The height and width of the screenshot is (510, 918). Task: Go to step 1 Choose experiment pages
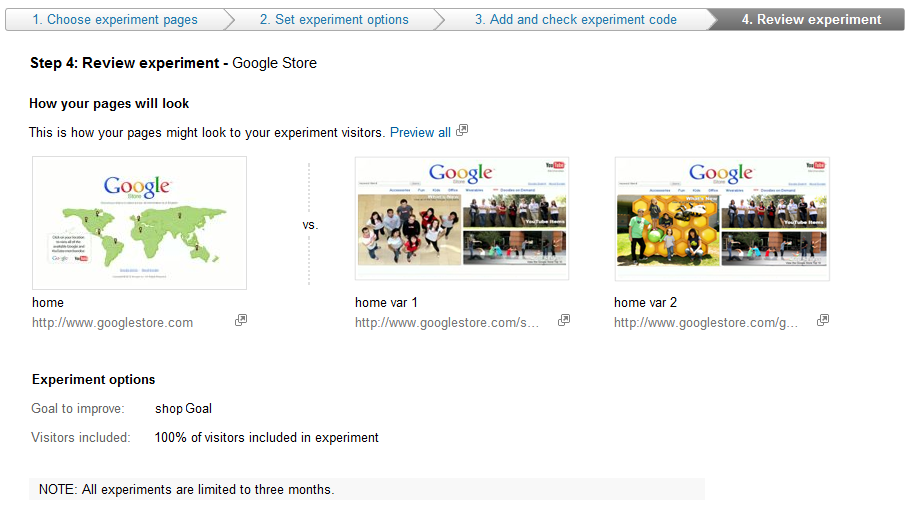click(x=114, y=19)
